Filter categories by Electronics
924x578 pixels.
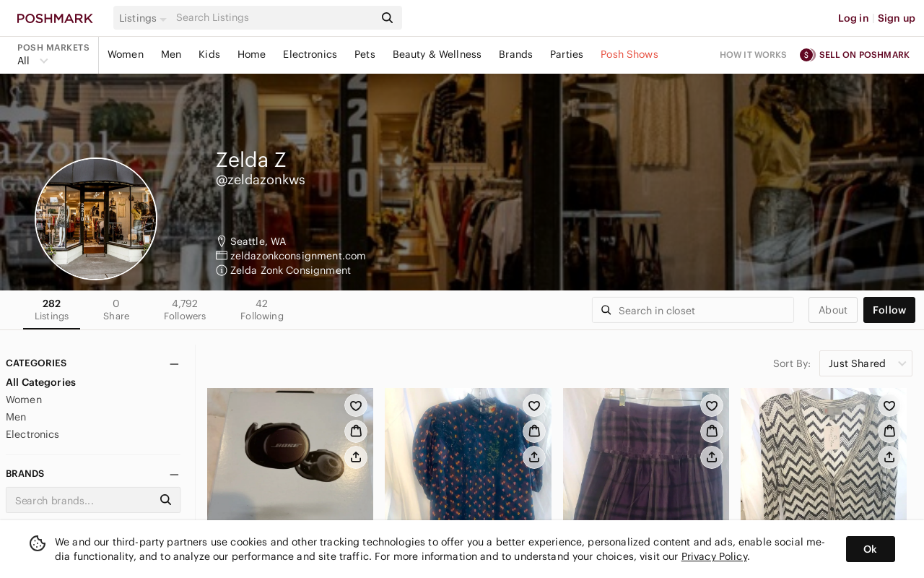[x=32, y=434]
